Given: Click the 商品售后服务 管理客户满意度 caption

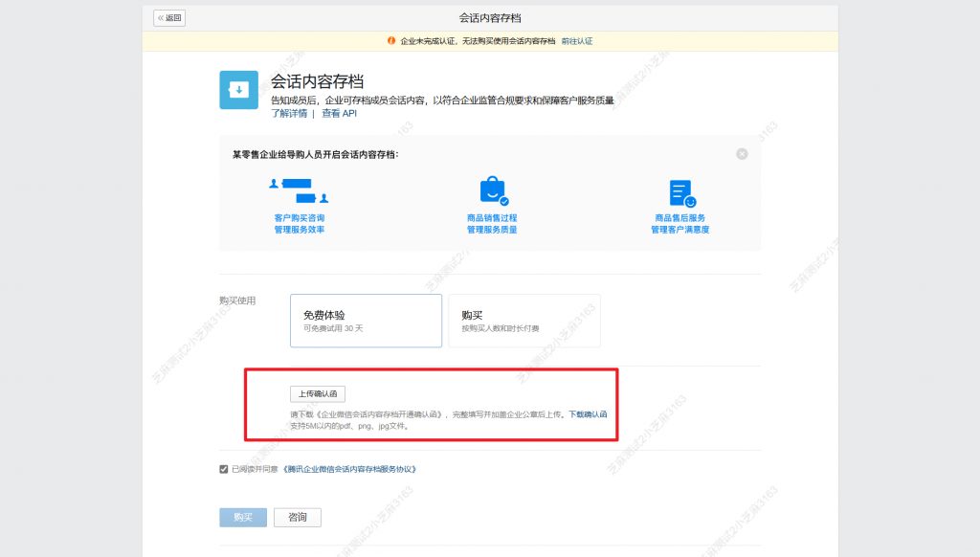Looking at the screenshot, I should point(680,224).
